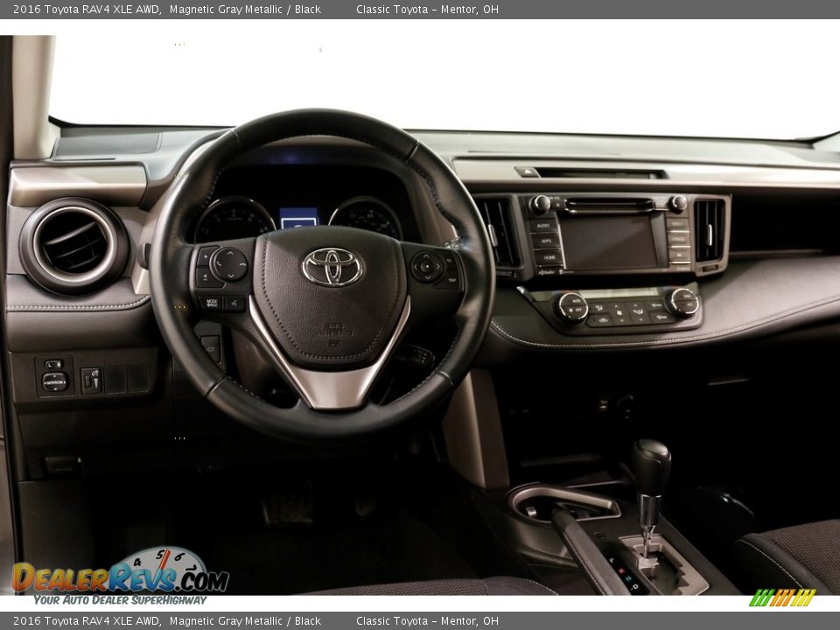This screenshot has height=630, width=840.
Task: Select the MODE/HOLD icon on steering wheel
Action: pos(212,303)
